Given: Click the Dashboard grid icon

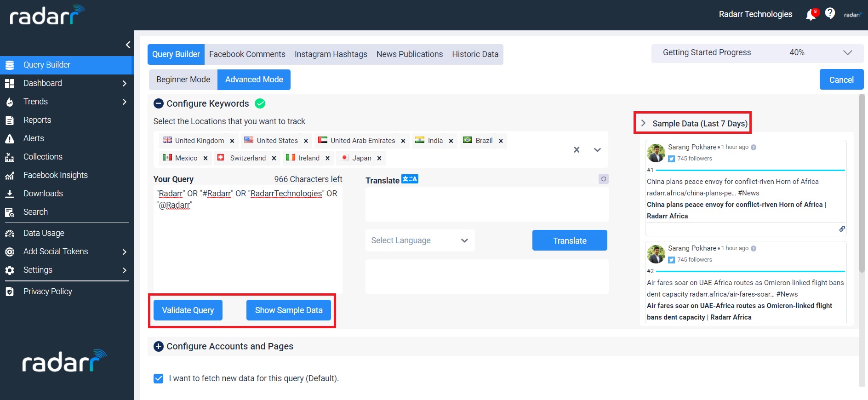Looking at the screenshot, I should tap(10, 84).
